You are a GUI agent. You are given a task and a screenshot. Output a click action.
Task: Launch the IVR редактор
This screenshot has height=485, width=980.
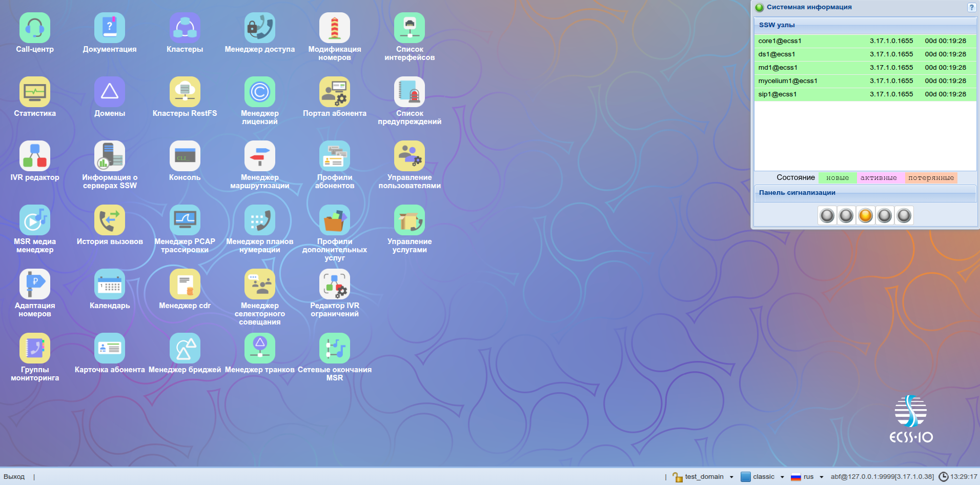(35, 156)
